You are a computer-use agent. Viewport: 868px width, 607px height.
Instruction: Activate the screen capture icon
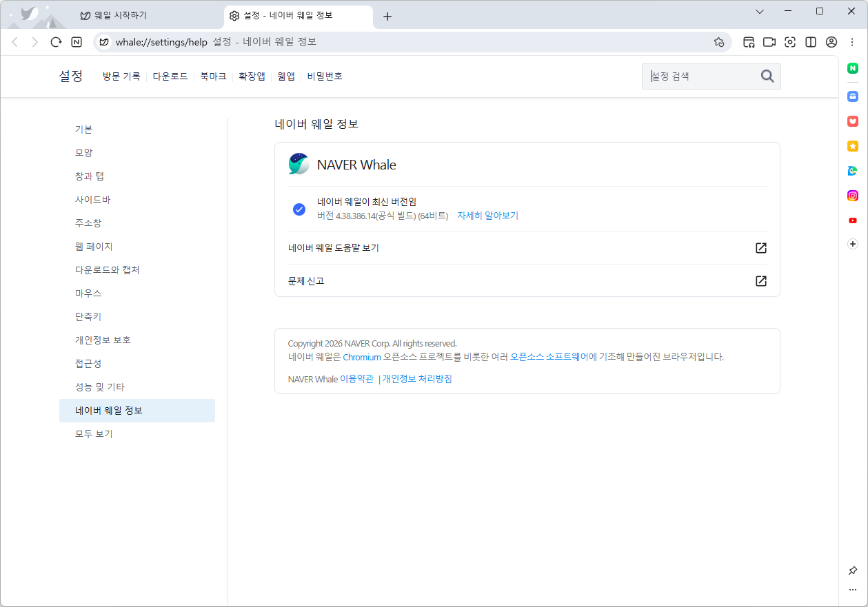pyautogui.click(x=790, y=42)
